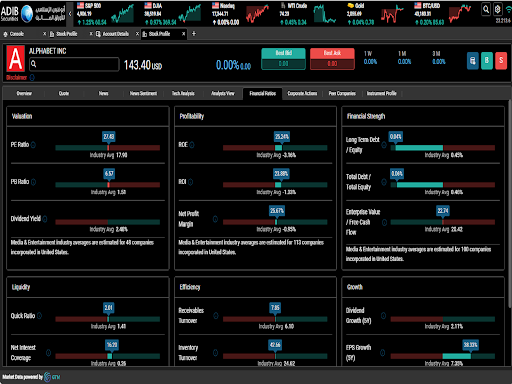Open the Peer Companies tab
Viewport: 512px width, 384px height.
point(342,94)
